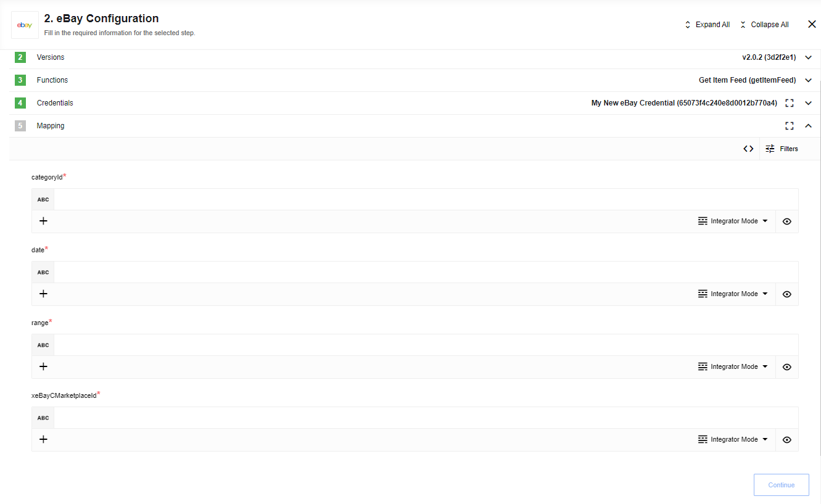This screenshot has height=504, width=821.
Task: Toggle preview eye for xeBayCMarketplaceId
Action: [787, 440]
